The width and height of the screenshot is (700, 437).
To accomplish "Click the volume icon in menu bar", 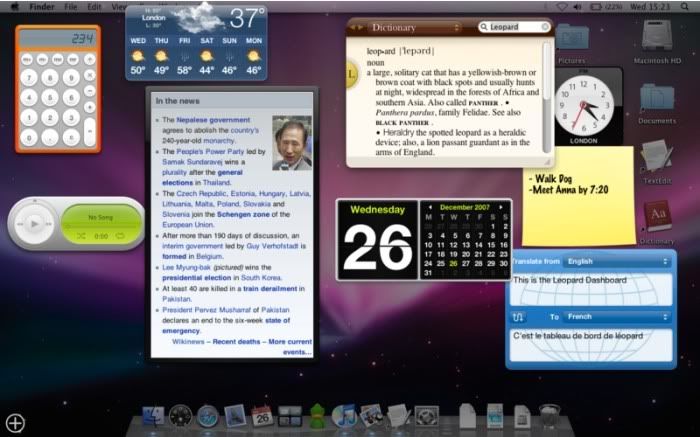I will tap(577, 7).
